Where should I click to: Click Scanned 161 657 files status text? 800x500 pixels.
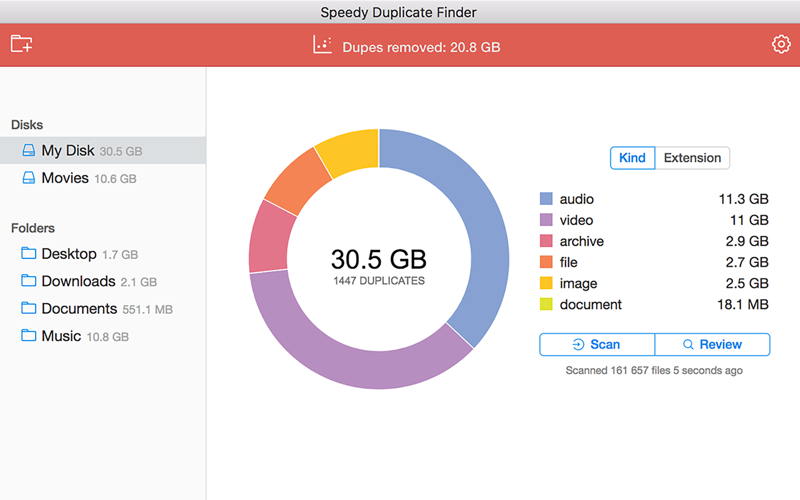coord(654,370)
